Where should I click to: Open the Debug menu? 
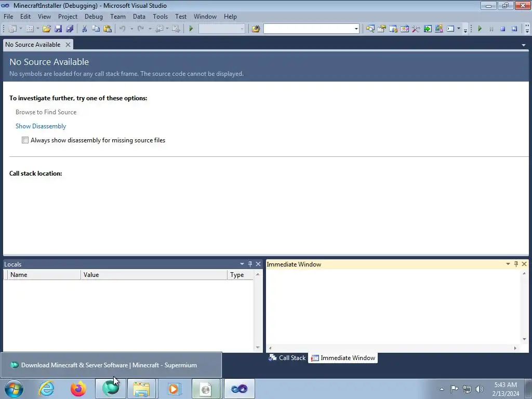[94, 16]
